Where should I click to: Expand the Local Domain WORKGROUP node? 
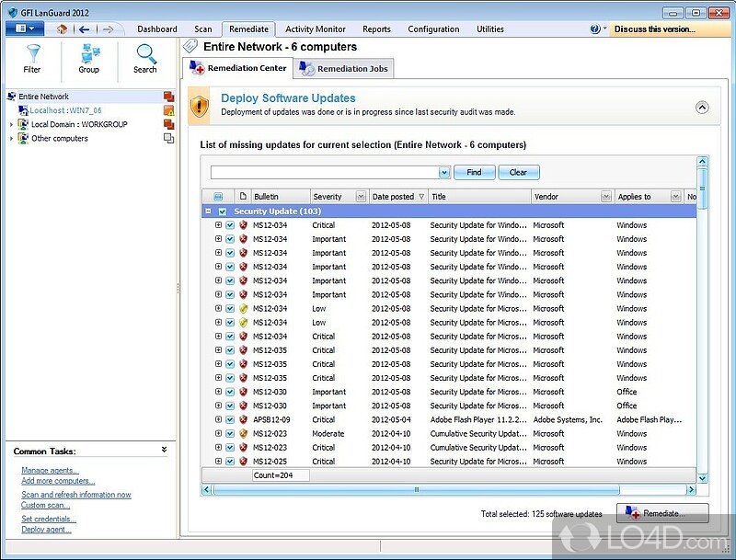[x=12, y=125]
